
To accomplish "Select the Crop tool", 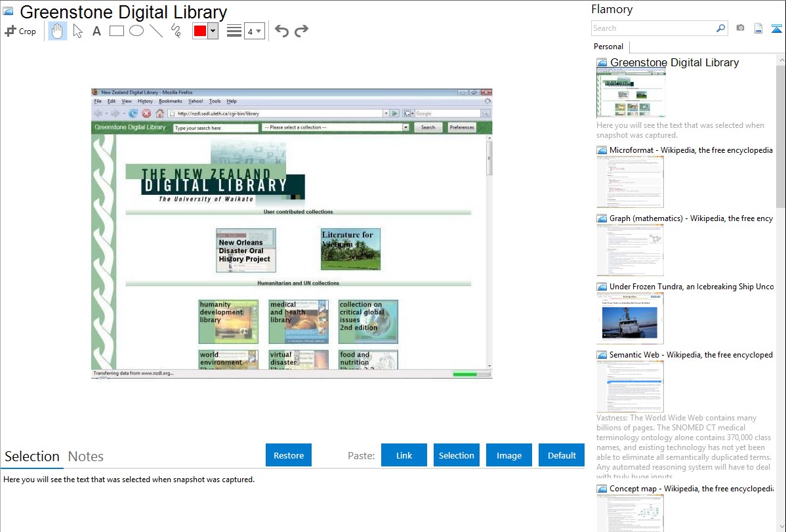I will pos(20,31).
